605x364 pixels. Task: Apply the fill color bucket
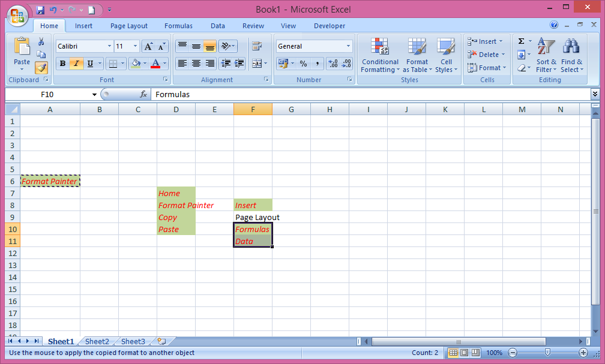coord(136,64)
